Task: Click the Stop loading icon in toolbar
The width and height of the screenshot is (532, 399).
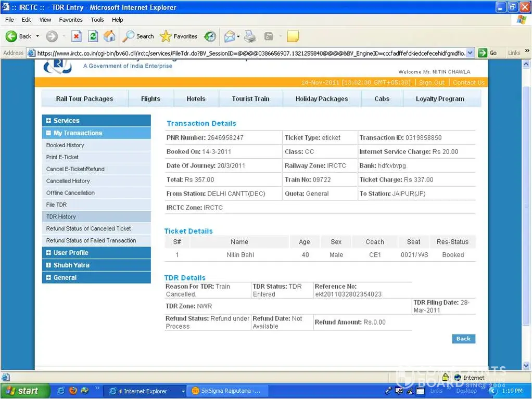Action: pyautogui.click(x=77, y=36)
